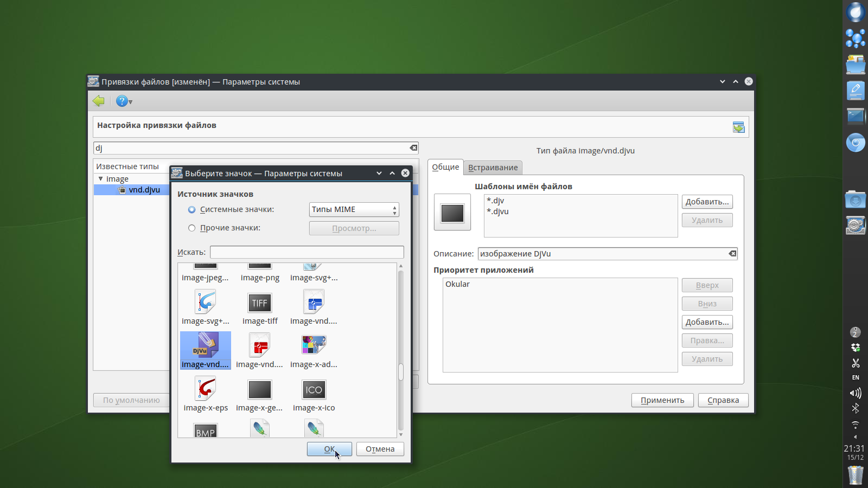The width and height of the screenshot is (868, 488).
Task: Click the volume icon in system tray
Action: tap(855, 393)
